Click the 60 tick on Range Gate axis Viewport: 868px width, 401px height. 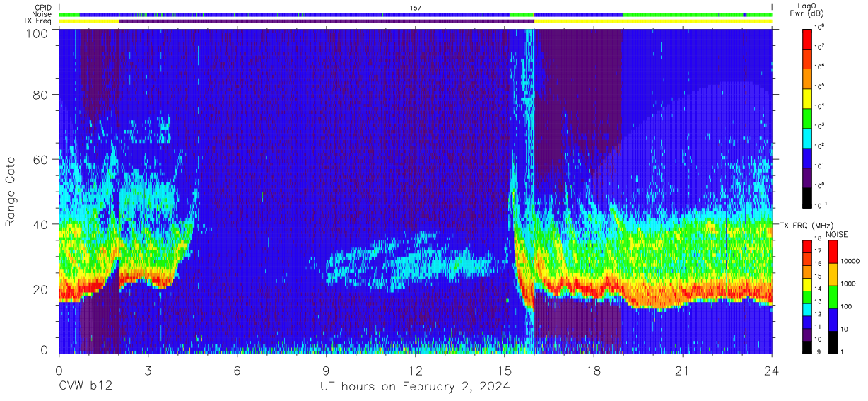pos(41,160)
